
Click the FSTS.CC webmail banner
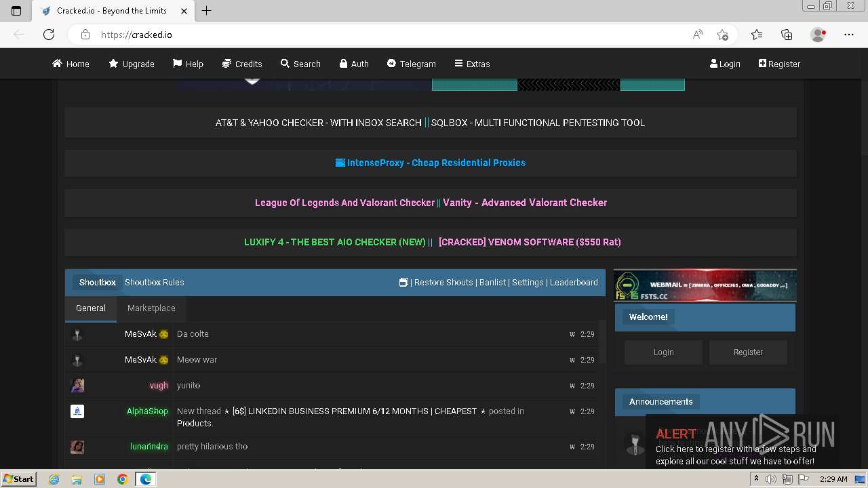[705, 285]
